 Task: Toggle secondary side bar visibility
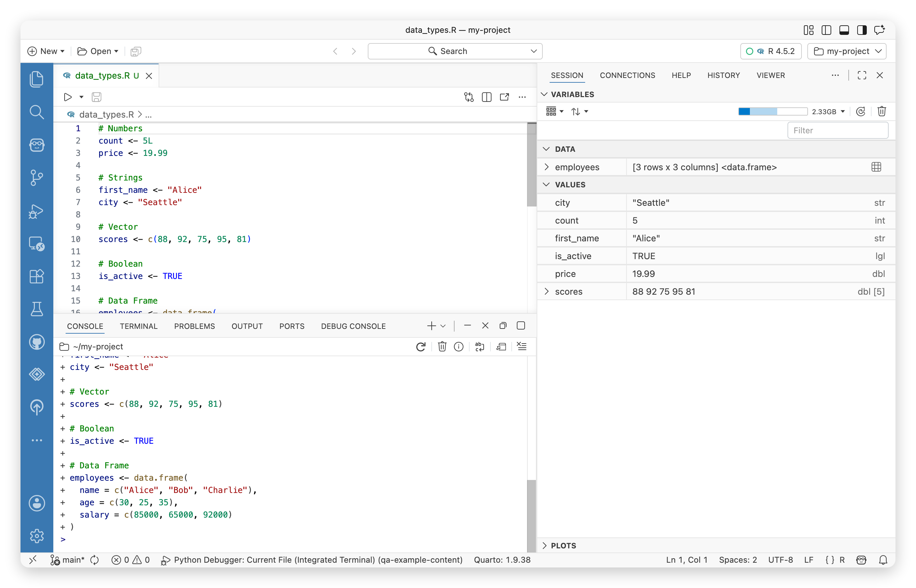tap(861, 30)
